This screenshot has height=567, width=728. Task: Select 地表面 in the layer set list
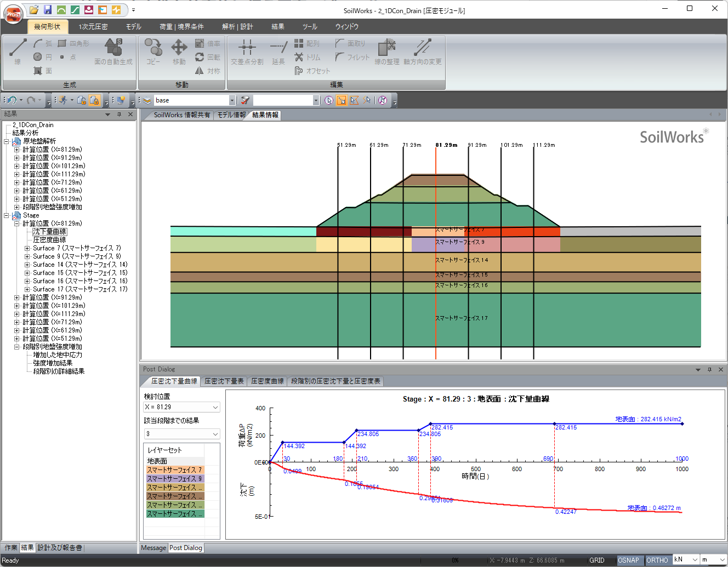175,461
